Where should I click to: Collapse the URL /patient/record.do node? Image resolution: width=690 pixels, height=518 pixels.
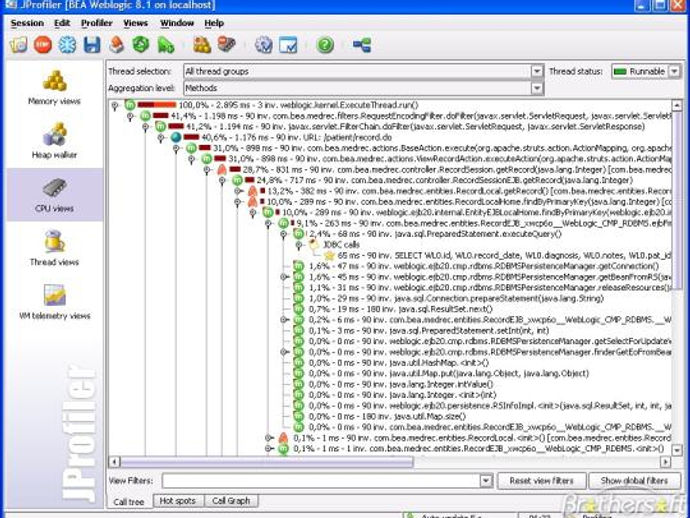pyautogui.click(x=161, y=138)
